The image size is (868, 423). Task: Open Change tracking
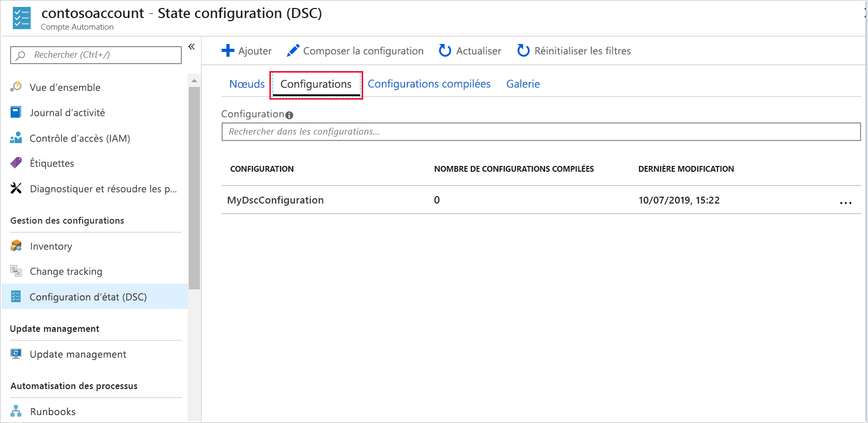(66, 271)
